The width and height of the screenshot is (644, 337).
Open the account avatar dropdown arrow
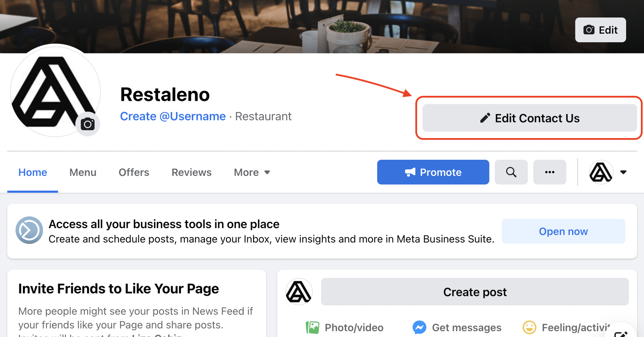(x=623, y=172)
